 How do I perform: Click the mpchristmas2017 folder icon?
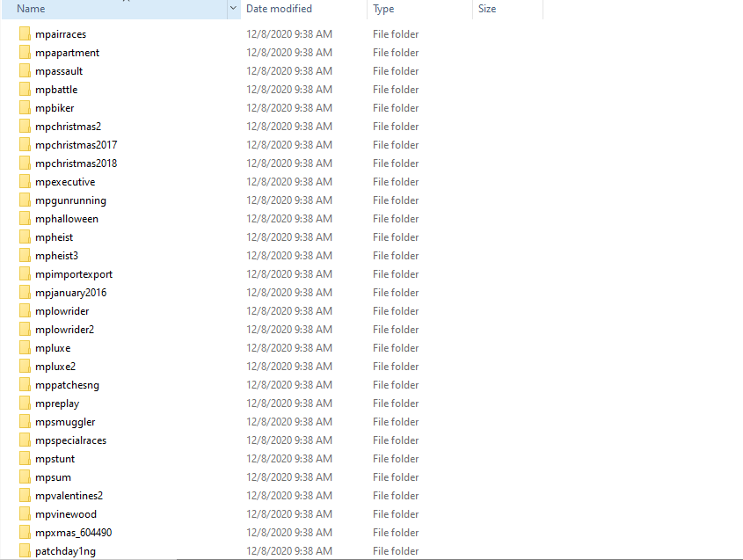coord(25,145)
